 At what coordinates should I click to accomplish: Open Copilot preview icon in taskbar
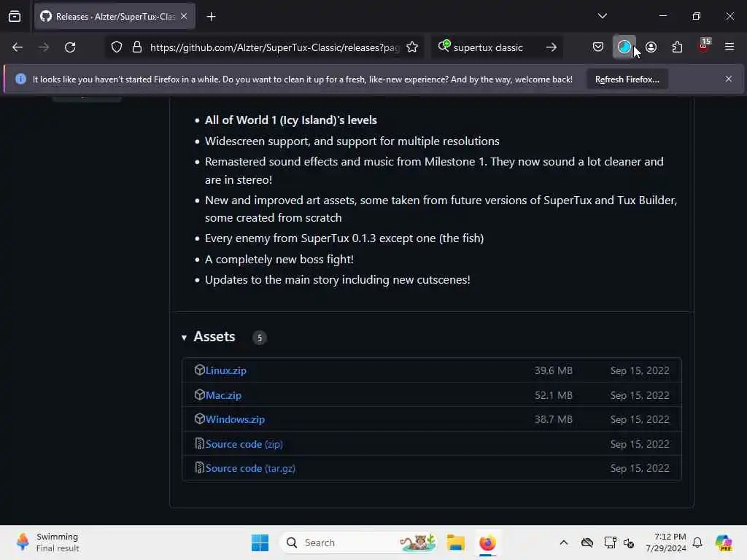(724, 542)
